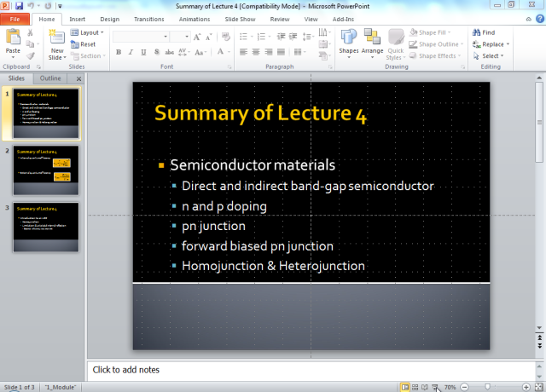Fit slide to current window icon
The height and width of the screenshot is (392, 546).
pos(538,387)
